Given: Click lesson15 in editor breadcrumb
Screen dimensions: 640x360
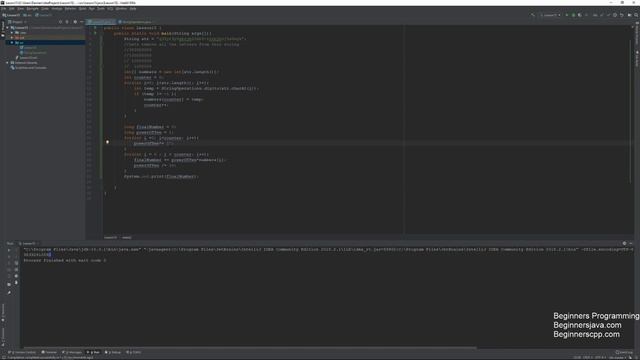Looking at the screenshot, I should pyautogui.click(x=110, y=238).
